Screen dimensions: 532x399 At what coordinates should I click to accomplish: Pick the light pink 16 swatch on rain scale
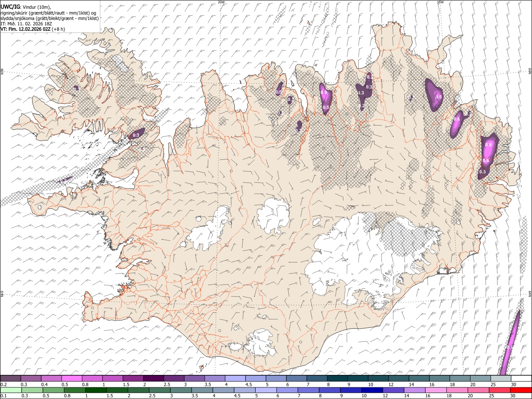(435, 390)
